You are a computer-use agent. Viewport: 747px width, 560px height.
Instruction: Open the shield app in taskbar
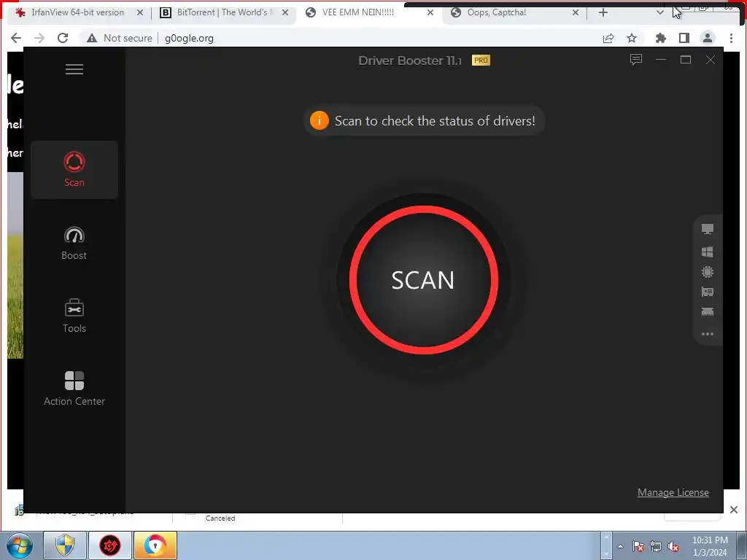click(65, 545)
